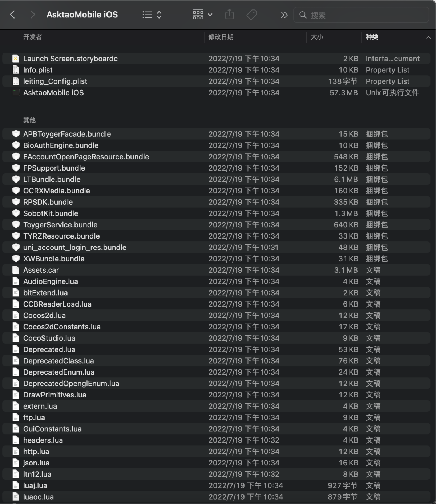436x504 pixels.
Task: Click the LTBundle.bundle shield icon
Action: [x=16, y=179]
